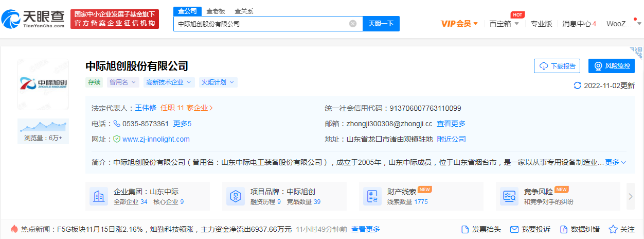The height and width of the screenshot is (239, 644).
Task: Clear the search box with the X icon
Action: click(x=353, y=24)
